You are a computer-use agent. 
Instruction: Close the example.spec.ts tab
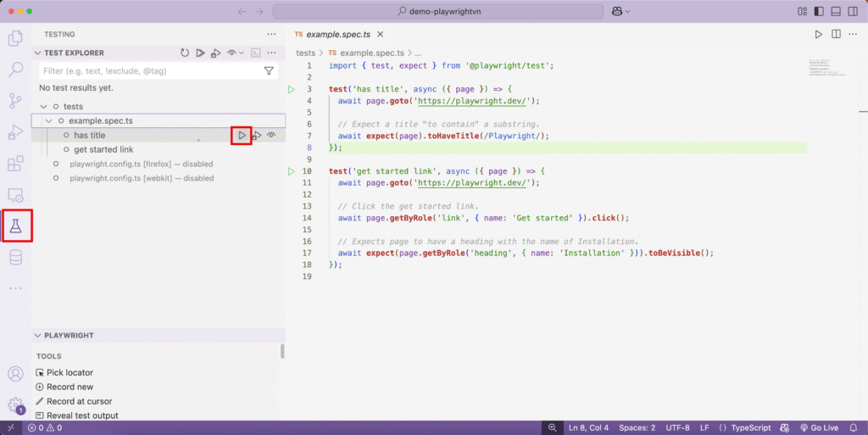click(x=381, y=34)
